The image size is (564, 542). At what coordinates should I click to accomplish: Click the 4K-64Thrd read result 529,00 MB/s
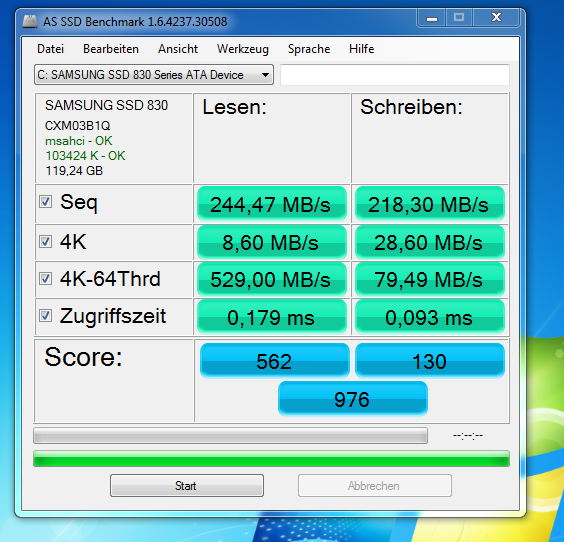pos(272,279)
